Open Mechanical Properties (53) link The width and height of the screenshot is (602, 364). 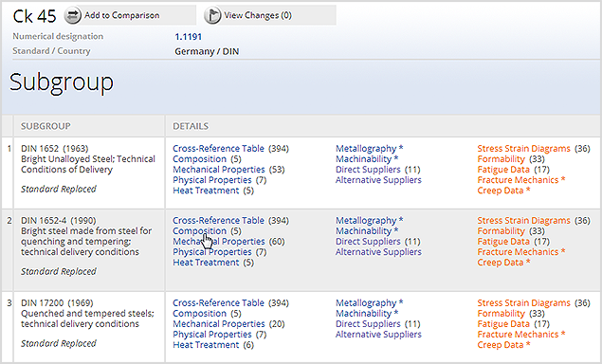point(219,170)
